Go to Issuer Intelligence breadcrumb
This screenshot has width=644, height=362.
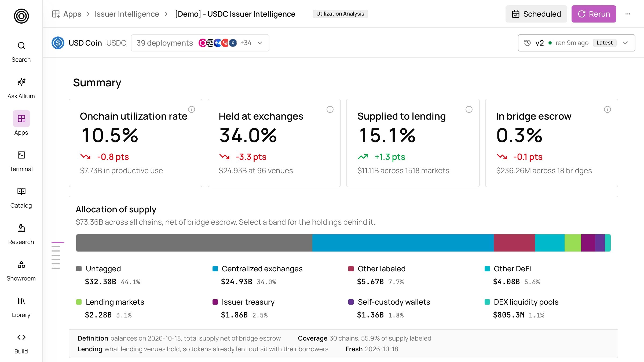[127, 14]
